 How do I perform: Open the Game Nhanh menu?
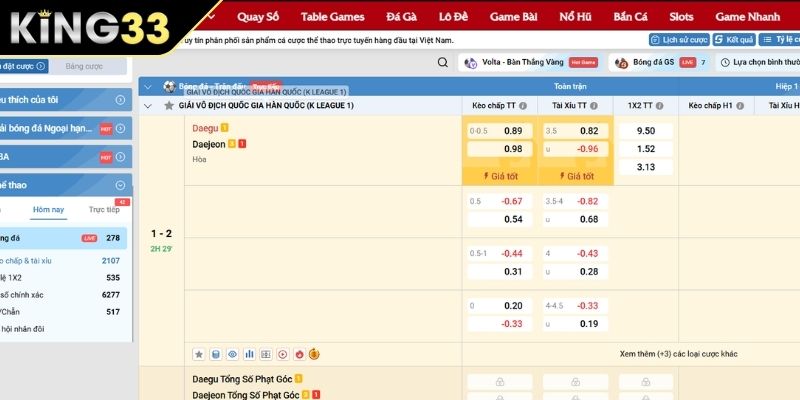tap(747, 17)
